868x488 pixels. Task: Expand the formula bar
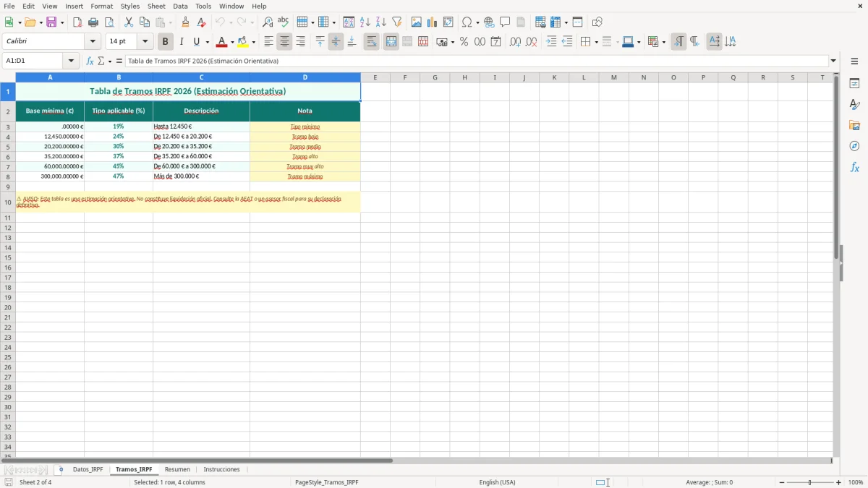click(833, 61)
